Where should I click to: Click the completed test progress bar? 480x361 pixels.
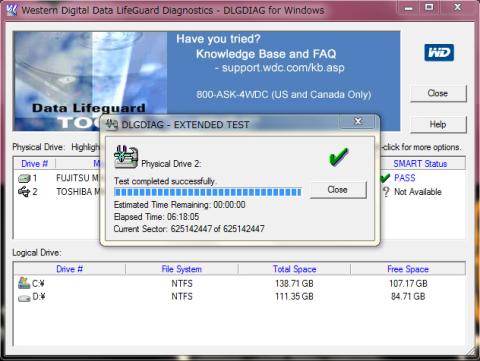click(208, 192)
